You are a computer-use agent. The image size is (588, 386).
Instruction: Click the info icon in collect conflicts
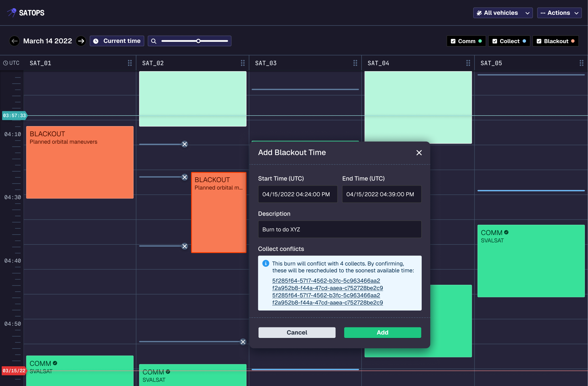tap(266, 263)
